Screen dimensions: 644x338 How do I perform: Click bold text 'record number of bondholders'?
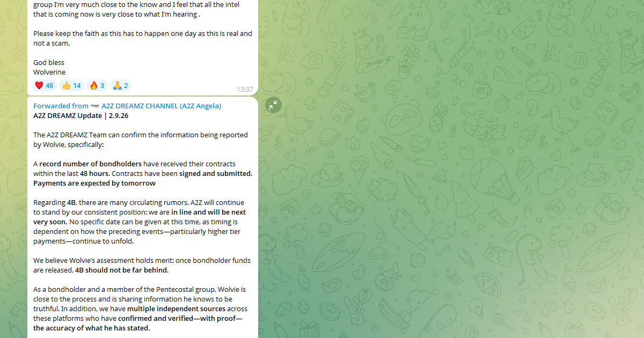pyautogui.click(x=91, y=164)
